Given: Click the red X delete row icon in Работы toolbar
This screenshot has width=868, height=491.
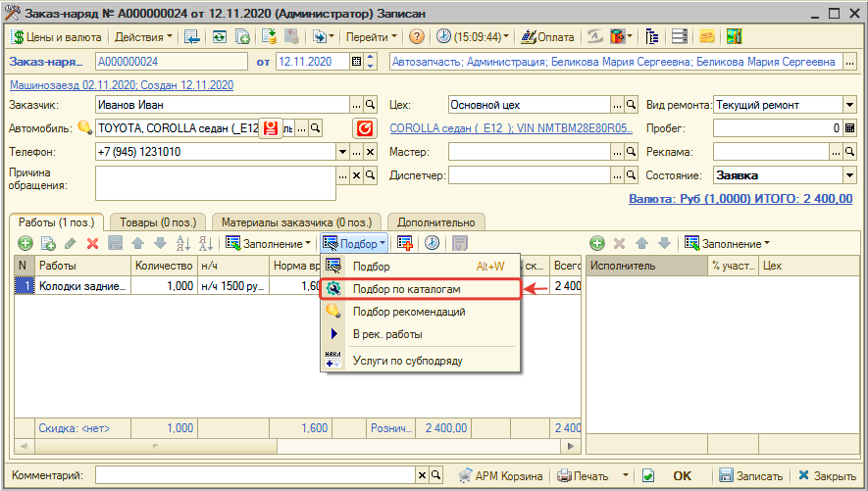Looking at the screenshot, I should click(x=92, y=243).
